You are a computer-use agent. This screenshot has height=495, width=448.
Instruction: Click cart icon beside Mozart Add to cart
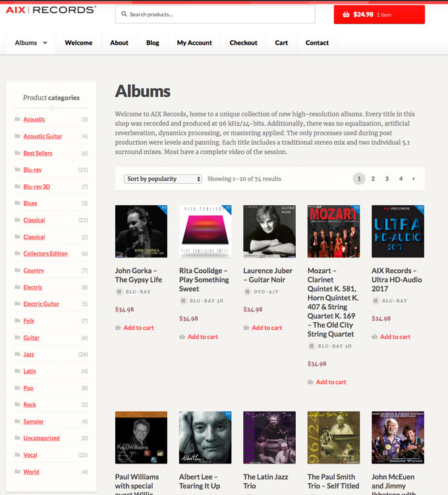click(x=310, y=382)
